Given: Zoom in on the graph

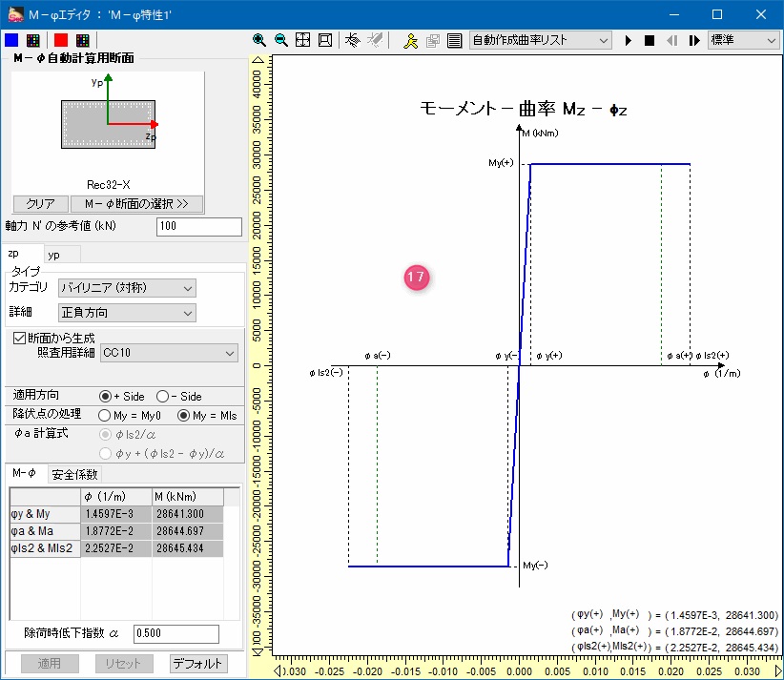Looking at the screenshot, I should point(259,40).
